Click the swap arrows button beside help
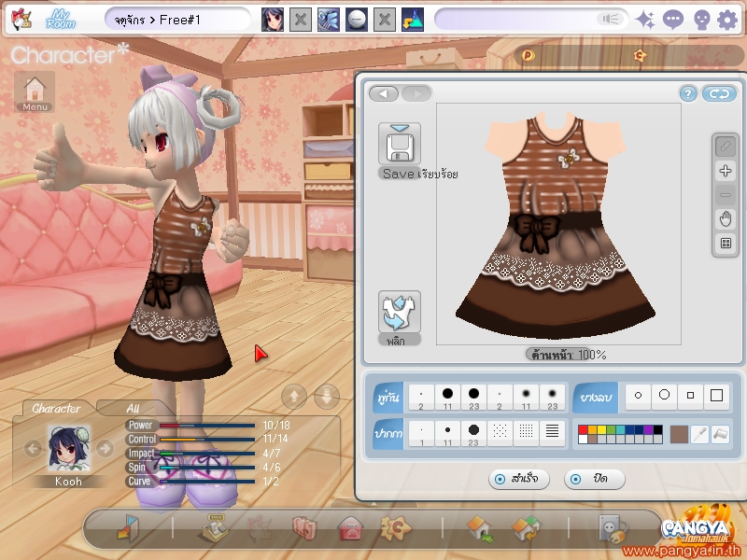Screen dimensions: 747x560 point(719,94)
